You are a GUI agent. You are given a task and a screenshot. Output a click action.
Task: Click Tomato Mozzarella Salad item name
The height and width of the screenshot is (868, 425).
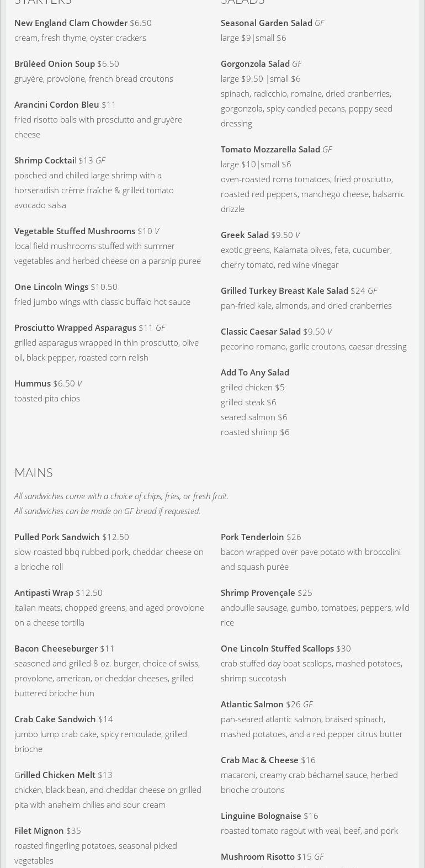pos(270,149)
